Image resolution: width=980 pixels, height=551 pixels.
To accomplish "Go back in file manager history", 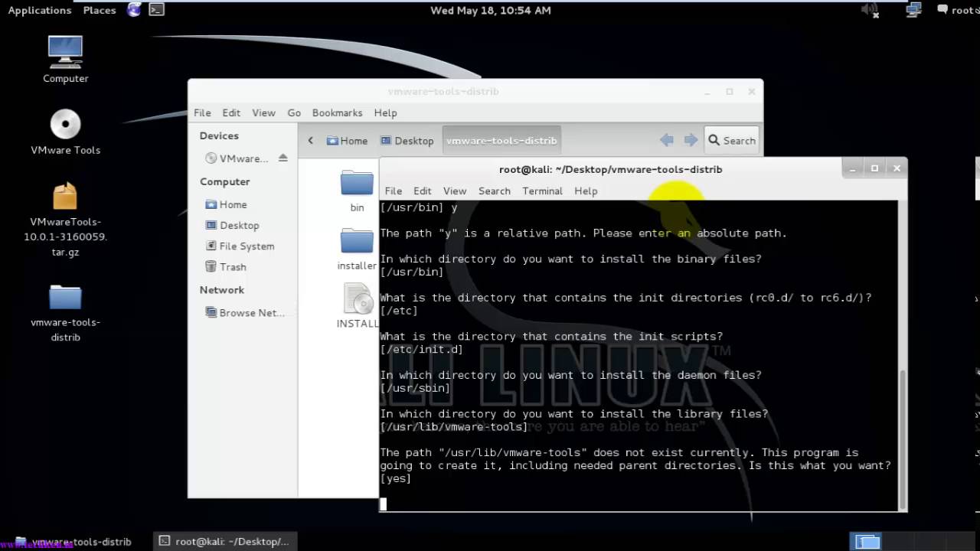I will coord(667,140).
